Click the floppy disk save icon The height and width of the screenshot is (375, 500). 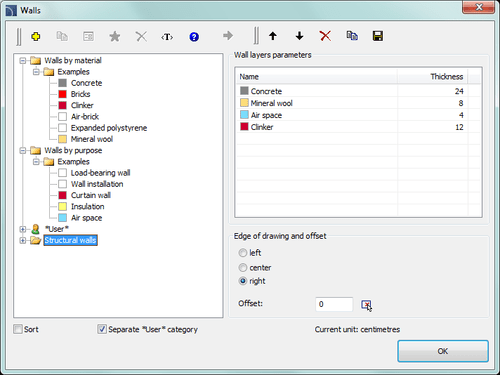[378, 36]
